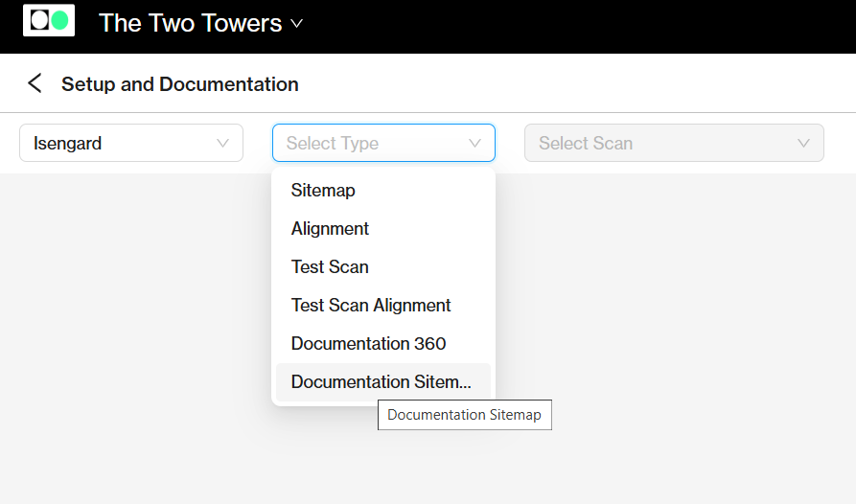
Task: Go back using the left arrow icon
Action: (35, 83)
